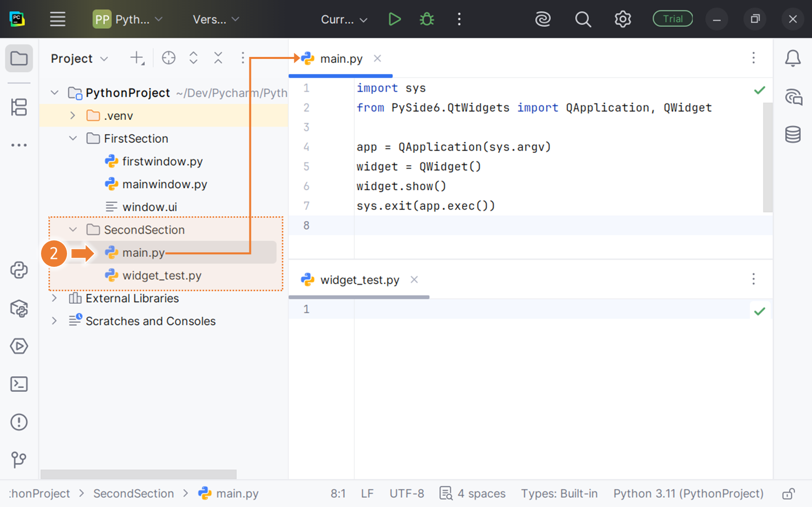Screen dimensions: 812x507
Task: Expand all items in Project tree
Action: [x=193, y=58]
